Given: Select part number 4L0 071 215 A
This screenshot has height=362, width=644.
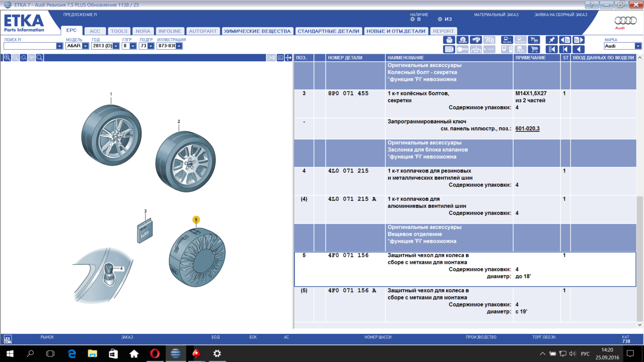Looking at the screenshot, I should (352, 199).
